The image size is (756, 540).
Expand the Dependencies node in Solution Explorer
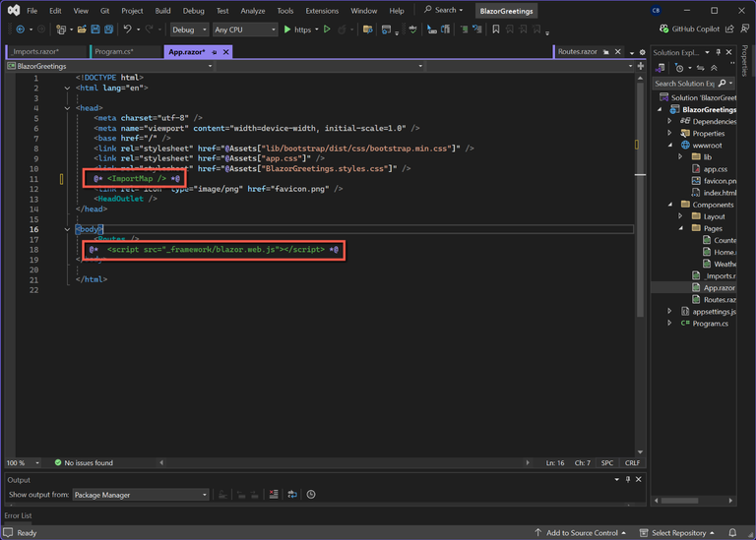click(x=670, y=122)
